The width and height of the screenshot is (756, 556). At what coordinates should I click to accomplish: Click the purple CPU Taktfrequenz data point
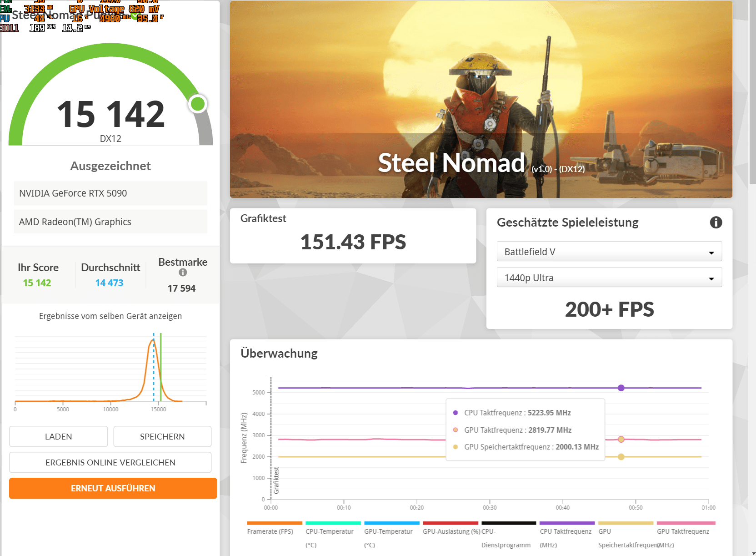[x=621, y=388]
